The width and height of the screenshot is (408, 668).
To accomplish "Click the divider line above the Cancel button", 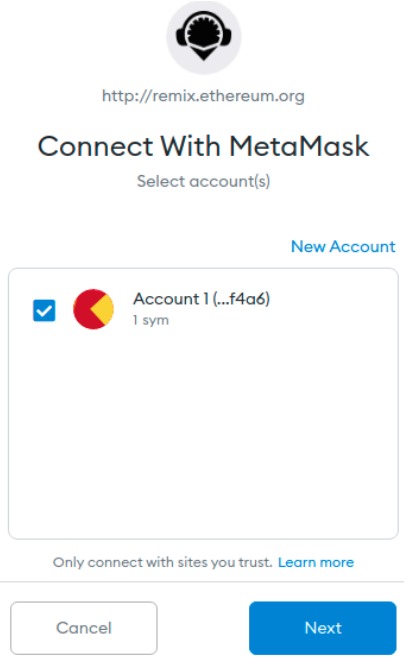I will tap(202, 582).
